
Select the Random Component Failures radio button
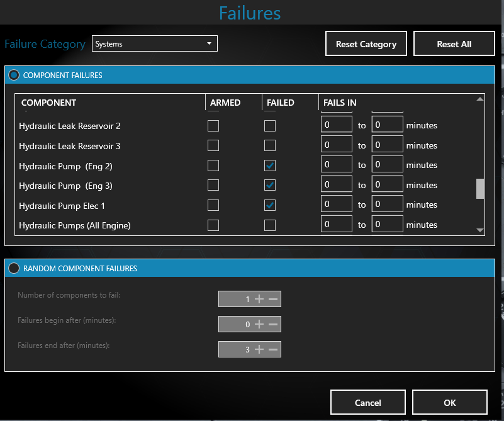click(x=13, y=268)
